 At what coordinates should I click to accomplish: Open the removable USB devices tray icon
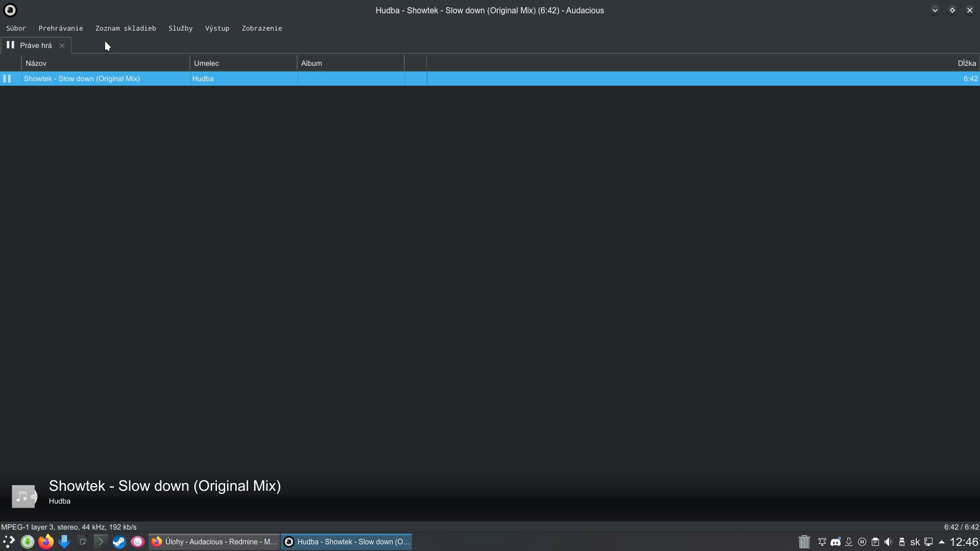click(x=902, y=542)
